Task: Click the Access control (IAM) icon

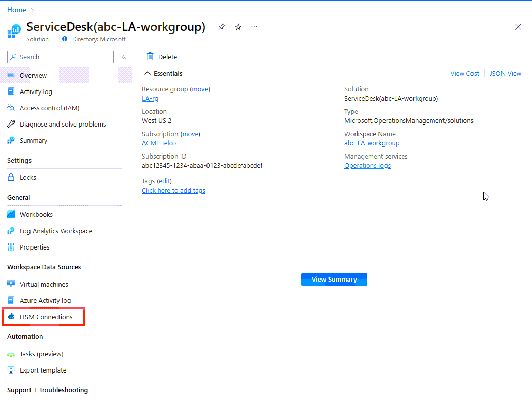Action: (11, 108)
